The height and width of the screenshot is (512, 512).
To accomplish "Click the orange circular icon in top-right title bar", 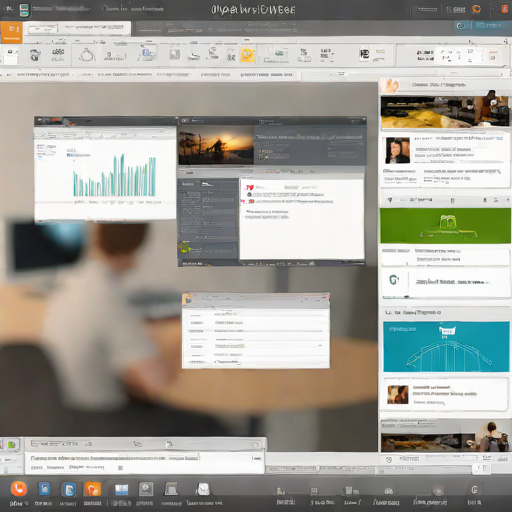I will click(x=477, y=9).
